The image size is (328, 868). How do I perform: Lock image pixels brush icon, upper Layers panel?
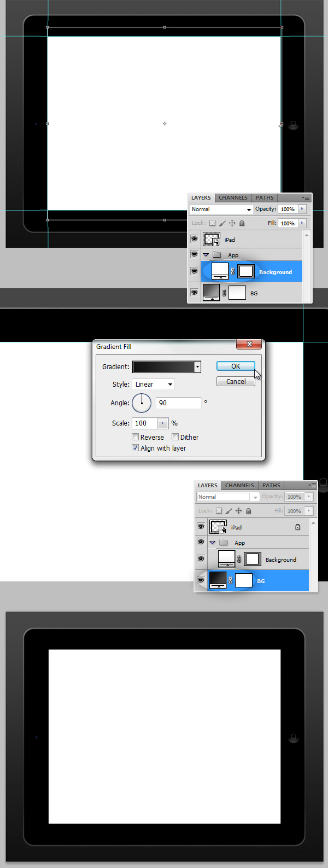pos(222,223)
